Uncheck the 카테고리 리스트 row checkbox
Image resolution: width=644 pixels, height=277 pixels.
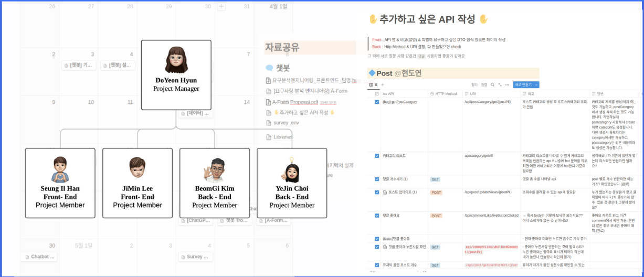377,156
